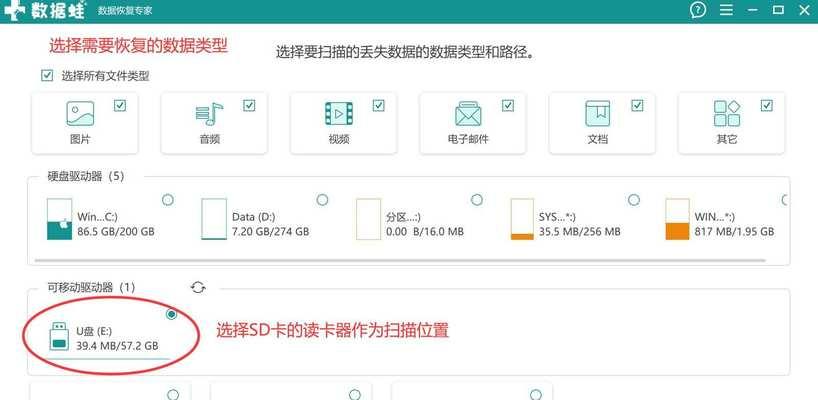Viewport: 818px width, 400px height.
Task: Uncheck the 图片 checkbox
Action: (120, 106)
